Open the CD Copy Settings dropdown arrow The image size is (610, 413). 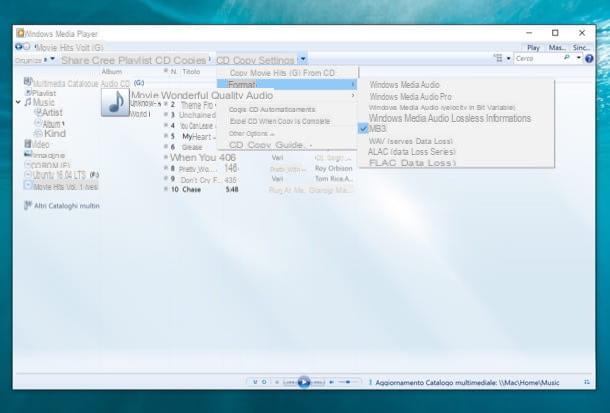coord(303,60)
